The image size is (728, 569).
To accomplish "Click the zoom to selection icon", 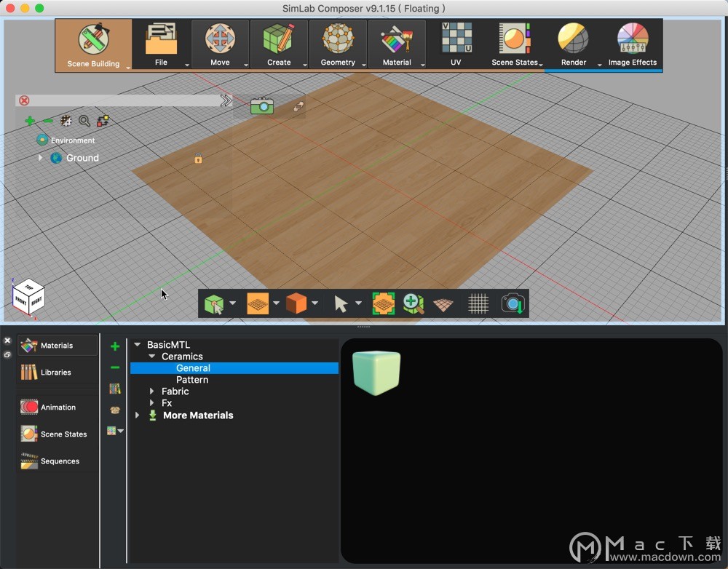I will coord(414,304).
